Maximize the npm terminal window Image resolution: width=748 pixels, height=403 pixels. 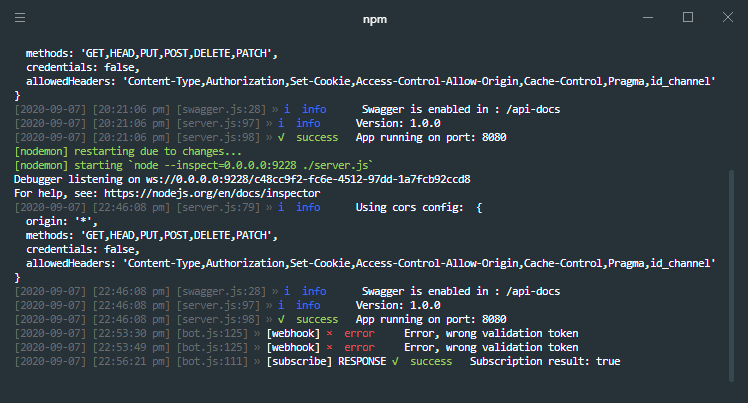tap(688, 18)
